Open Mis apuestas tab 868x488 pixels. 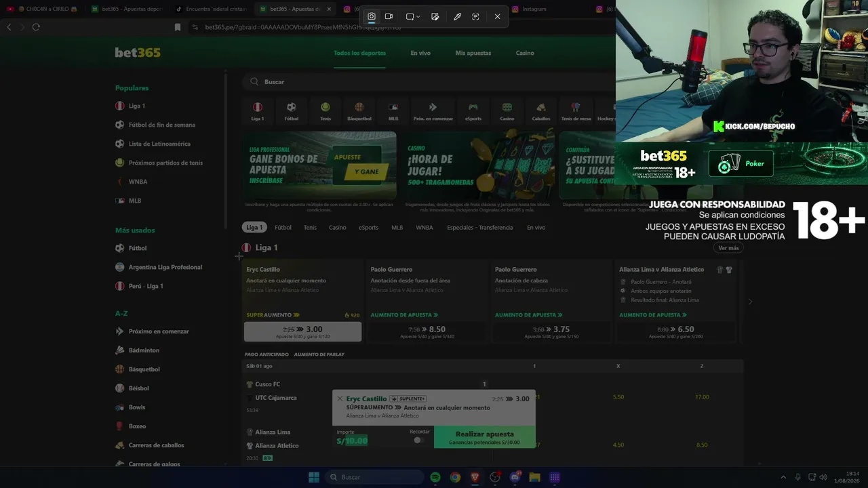click(x=473, y=53)
